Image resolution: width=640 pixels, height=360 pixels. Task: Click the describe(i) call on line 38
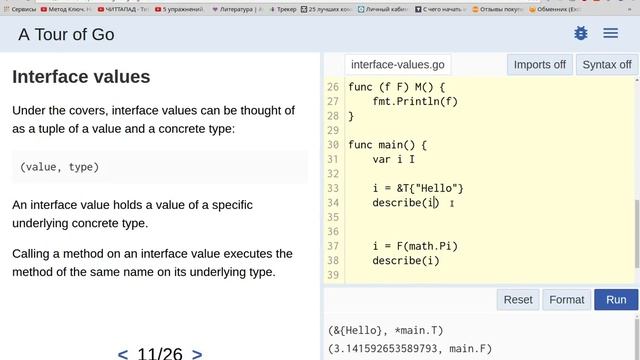[406, 260]
